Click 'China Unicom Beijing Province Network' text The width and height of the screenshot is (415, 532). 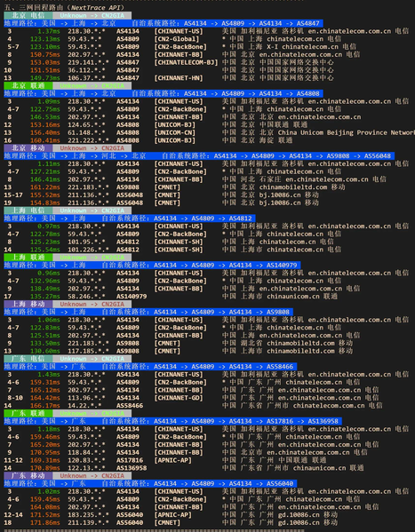(x=347, y=132)
